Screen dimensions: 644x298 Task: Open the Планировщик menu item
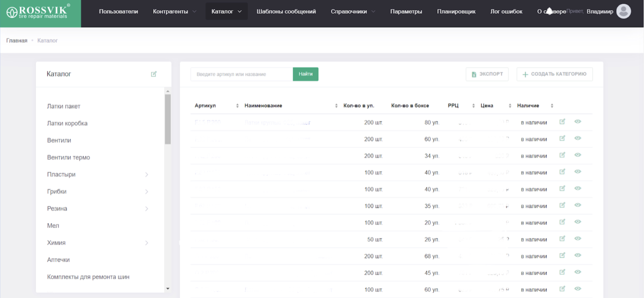click(x=456, y=11)
